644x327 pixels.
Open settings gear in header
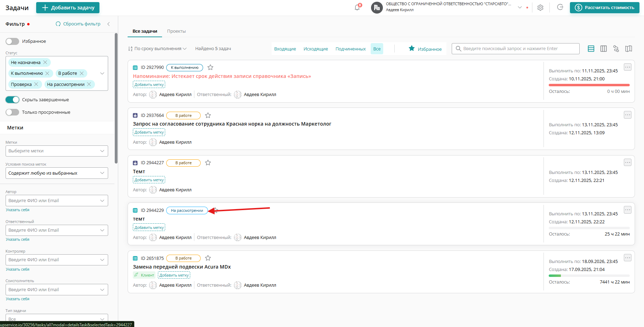point(540,8)
